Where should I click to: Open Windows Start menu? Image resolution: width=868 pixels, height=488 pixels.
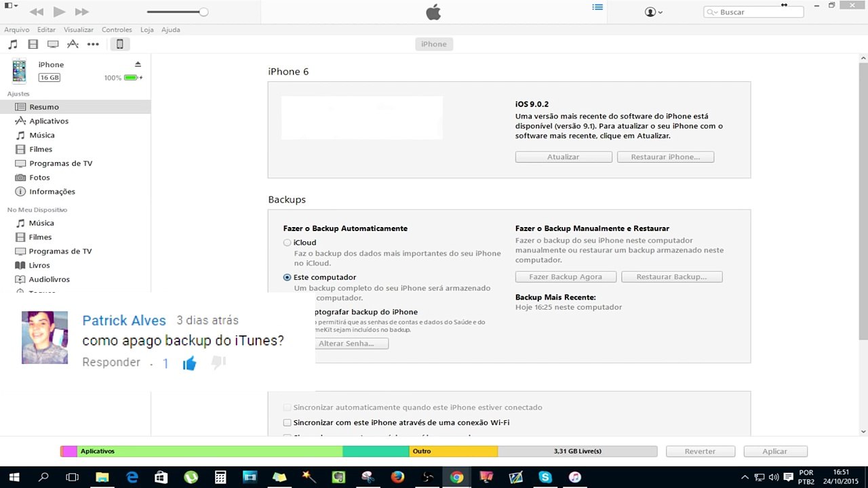pyautogui.click(x=14, y=477)
